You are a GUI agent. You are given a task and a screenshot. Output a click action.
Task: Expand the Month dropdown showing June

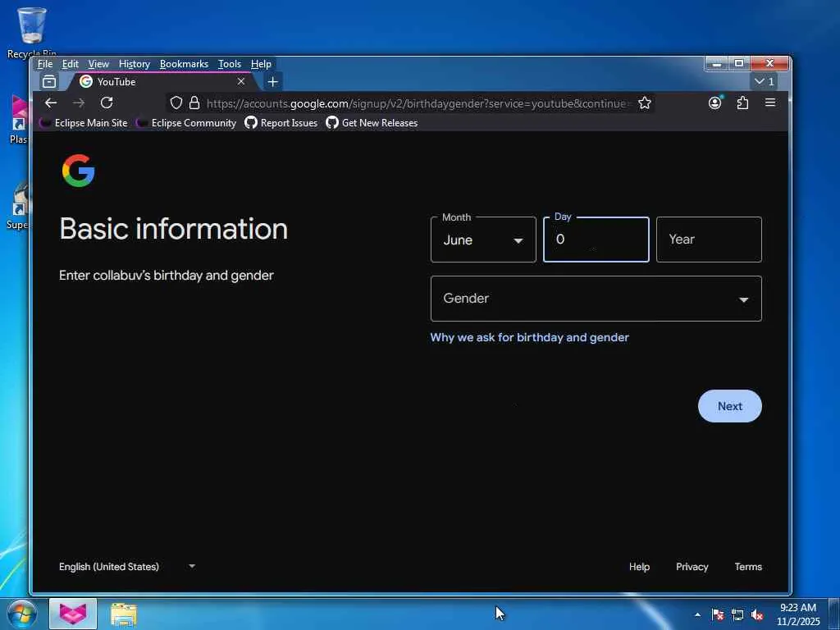(483, 240)
